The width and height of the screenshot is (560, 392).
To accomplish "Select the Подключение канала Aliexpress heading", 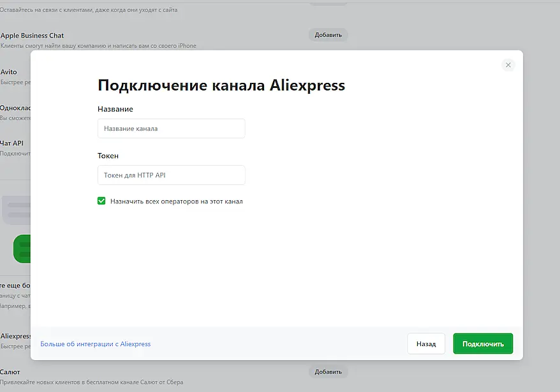I will click(221, 85).
